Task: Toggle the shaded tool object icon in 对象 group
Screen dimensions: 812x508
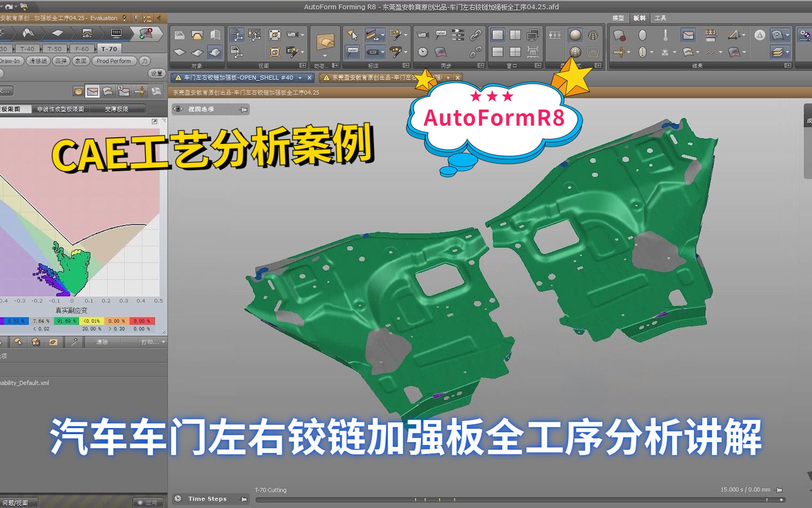Action: (x=215, y=52)
